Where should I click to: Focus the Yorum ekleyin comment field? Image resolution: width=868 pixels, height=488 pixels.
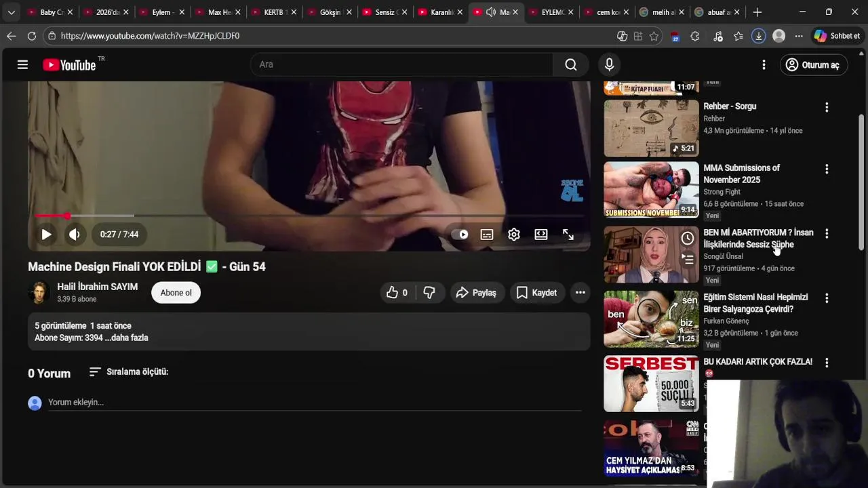(x=315, y=403)
